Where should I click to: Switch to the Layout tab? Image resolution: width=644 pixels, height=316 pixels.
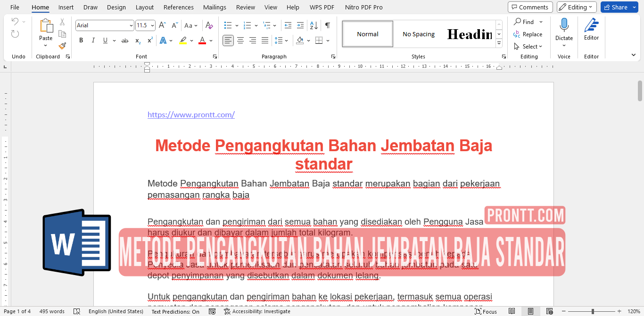tap(145, 7)
